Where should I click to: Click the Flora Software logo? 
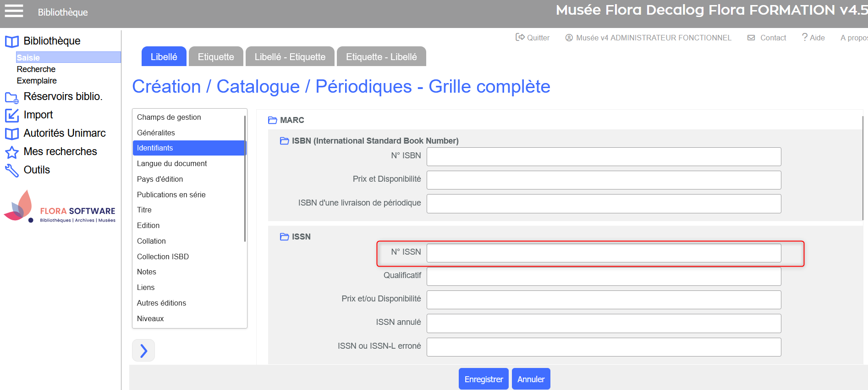(x=60, y=208)
